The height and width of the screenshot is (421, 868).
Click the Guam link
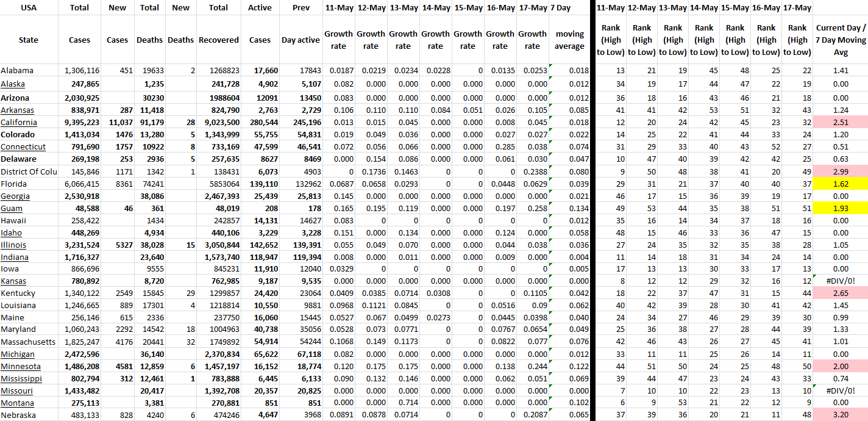click(x=11, y=208)
